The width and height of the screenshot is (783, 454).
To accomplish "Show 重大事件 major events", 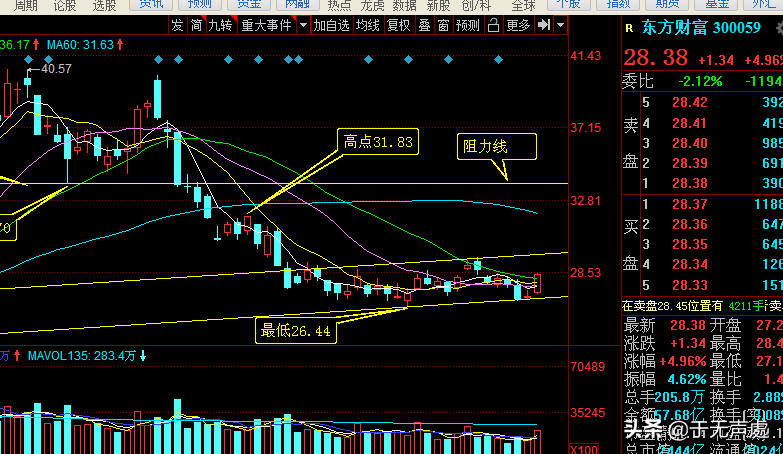I will click(267, 25).
